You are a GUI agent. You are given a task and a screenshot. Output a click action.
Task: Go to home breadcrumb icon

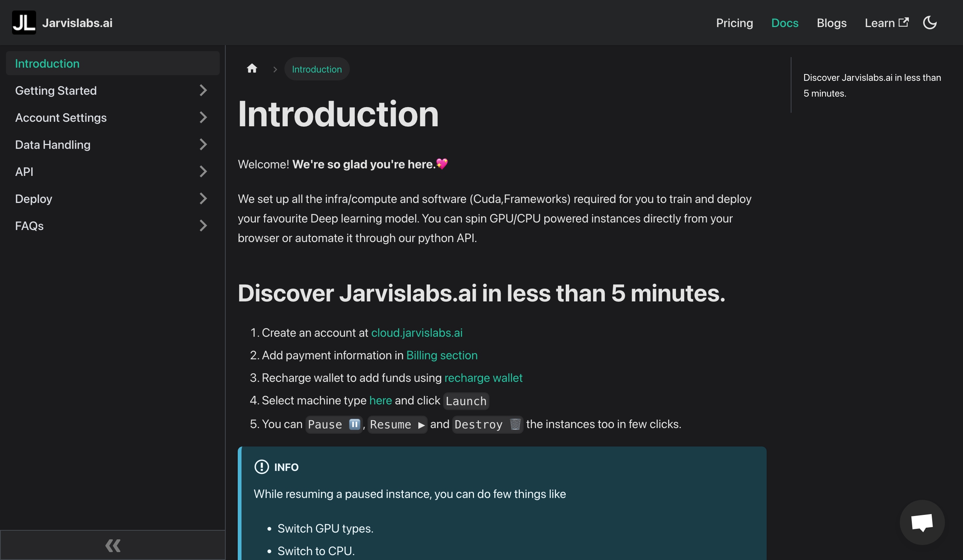pyautogui.click(x=252, y=69)
